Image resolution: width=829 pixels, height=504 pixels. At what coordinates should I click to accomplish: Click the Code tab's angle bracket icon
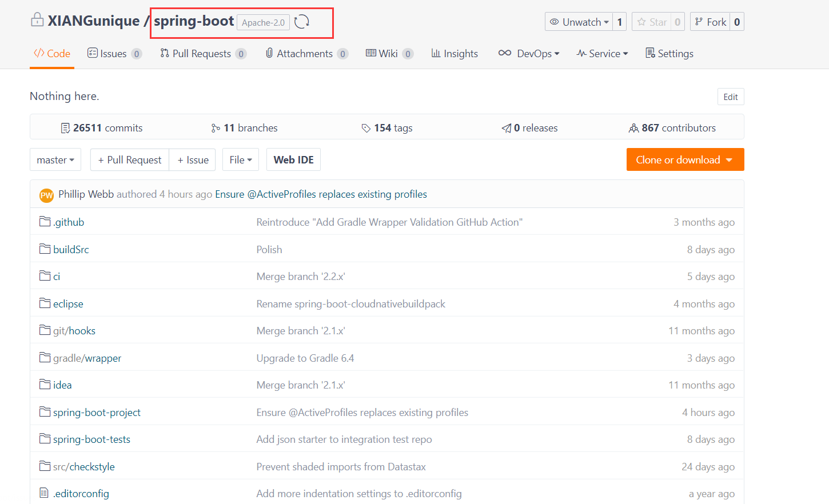(x=39, y=53)
